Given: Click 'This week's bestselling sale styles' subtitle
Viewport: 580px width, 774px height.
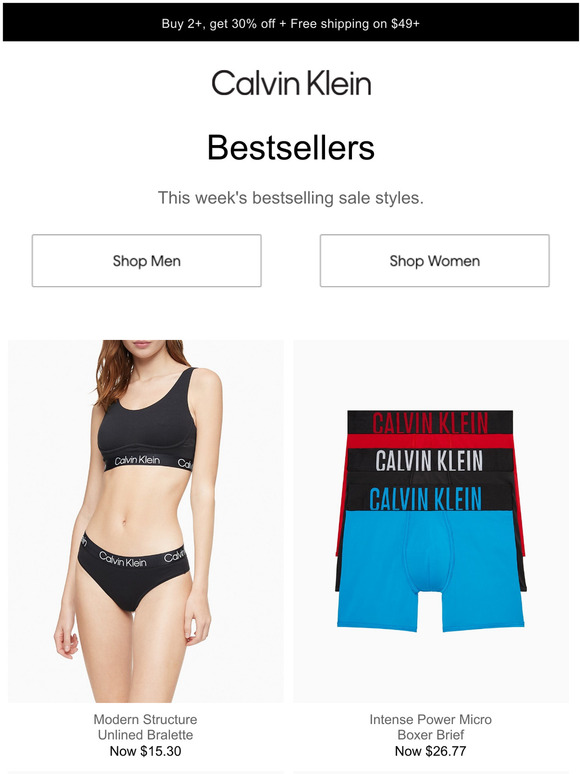Looking at the screenshot, I should click(291, 198).
